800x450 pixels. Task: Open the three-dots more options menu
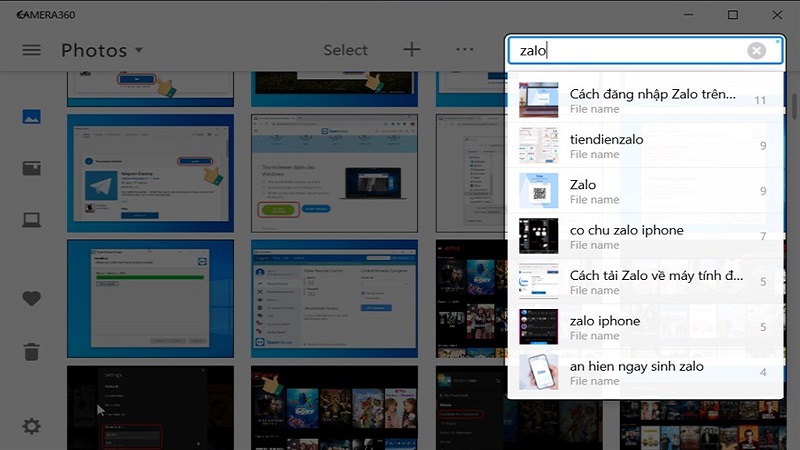[x=465, y=50]
